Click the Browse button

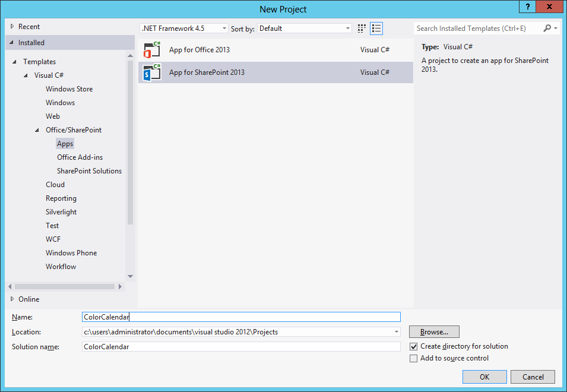tap(434, 332)
